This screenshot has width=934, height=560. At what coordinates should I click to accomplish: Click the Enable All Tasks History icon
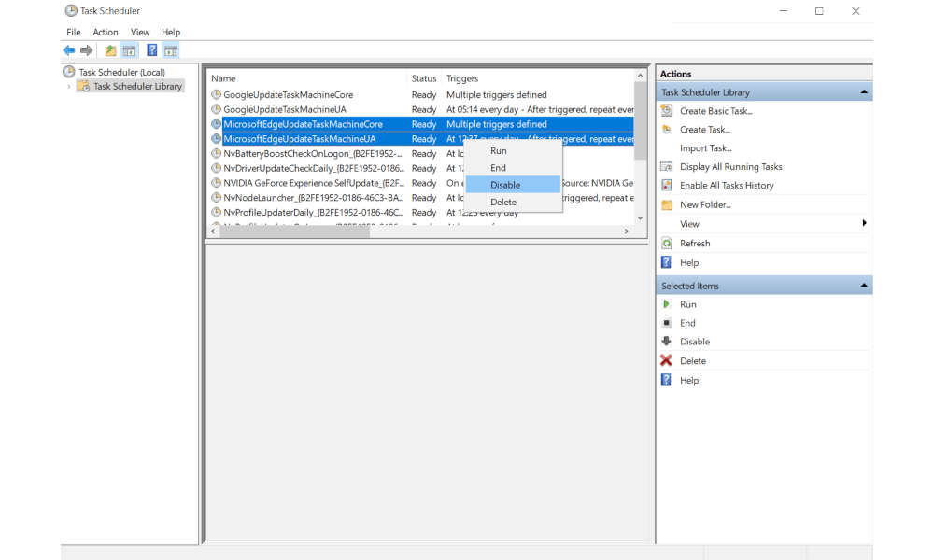pos(667,185)
